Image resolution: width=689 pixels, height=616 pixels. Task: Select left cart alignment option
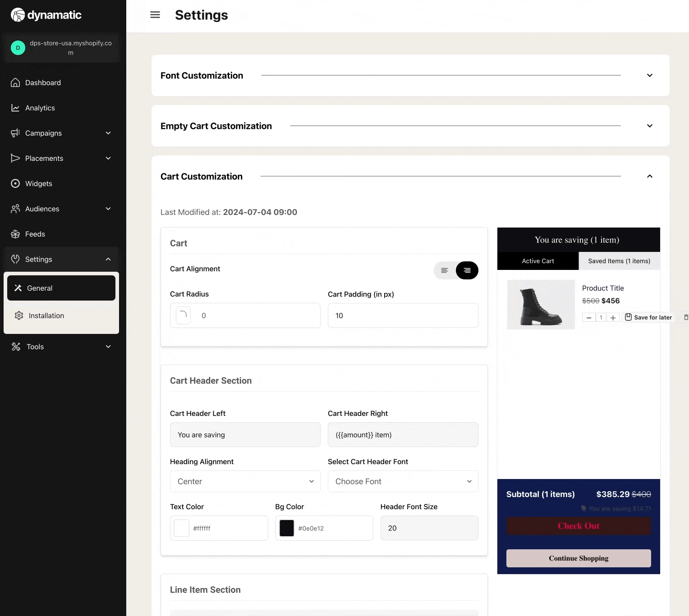445,270
